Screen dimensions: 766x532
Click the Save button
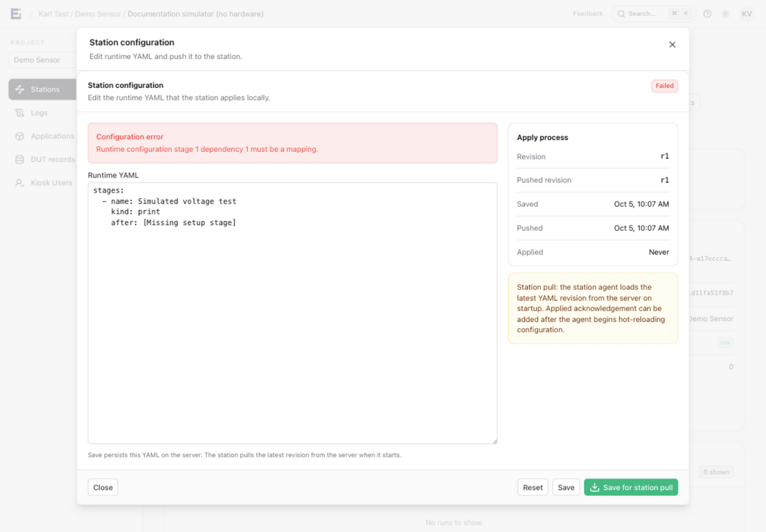coord(566,487)
